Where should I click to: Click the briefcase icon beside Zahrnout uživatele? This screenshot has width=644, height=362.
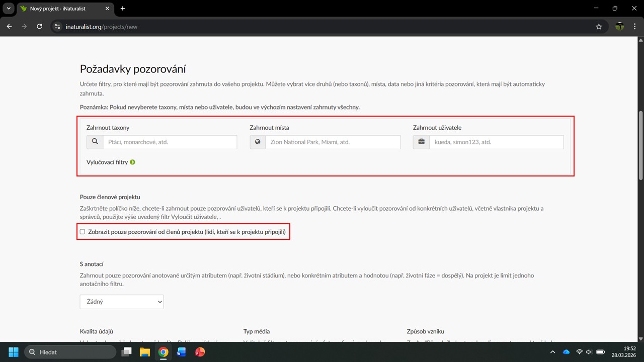coord(421,142)
